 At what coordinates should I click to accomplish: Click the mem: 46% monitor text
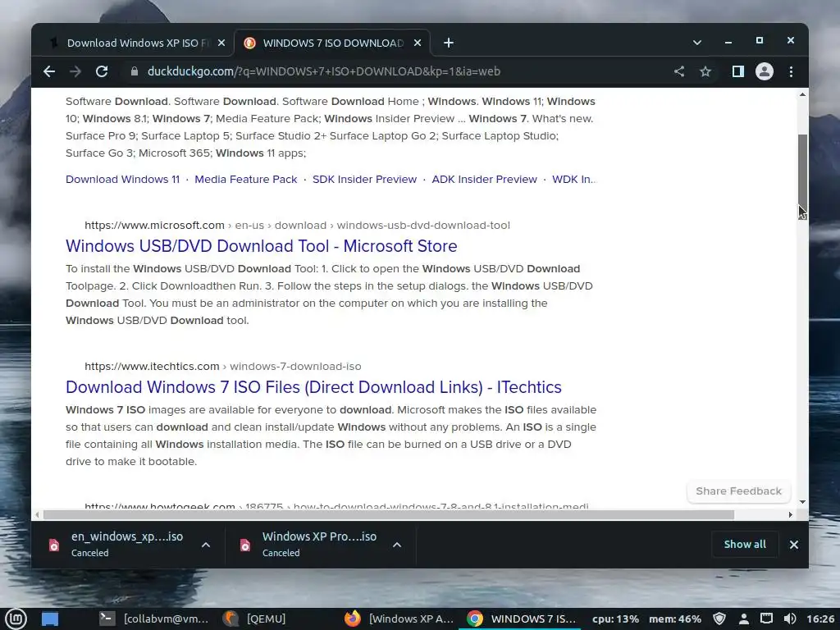[675, 619]
